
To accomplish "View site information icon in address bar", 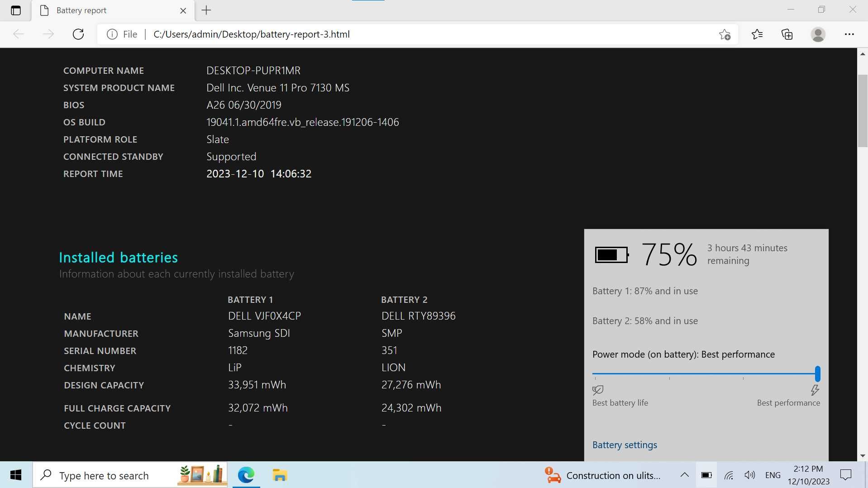I will tap(112, 34).
